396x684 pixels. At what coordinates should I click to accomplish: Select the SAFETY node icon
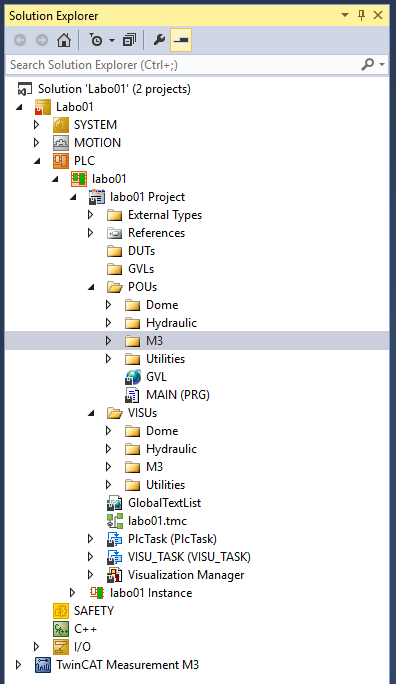61,611
